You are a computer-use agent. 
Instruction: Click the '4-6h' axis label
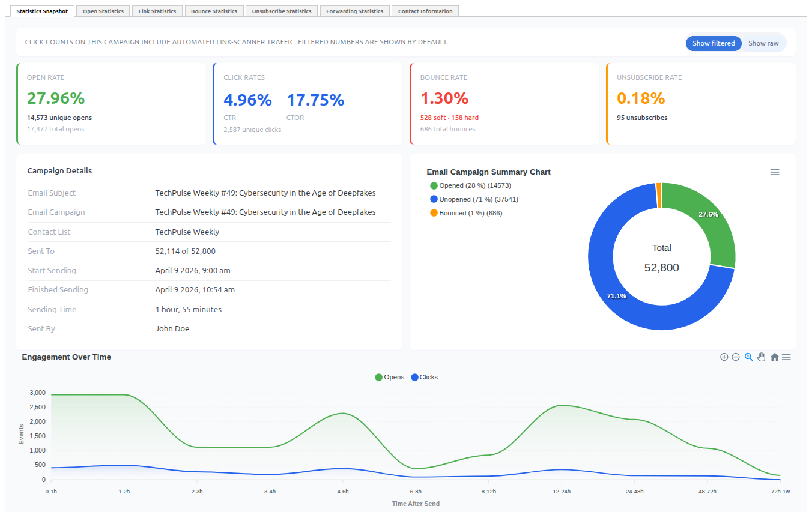343,492
